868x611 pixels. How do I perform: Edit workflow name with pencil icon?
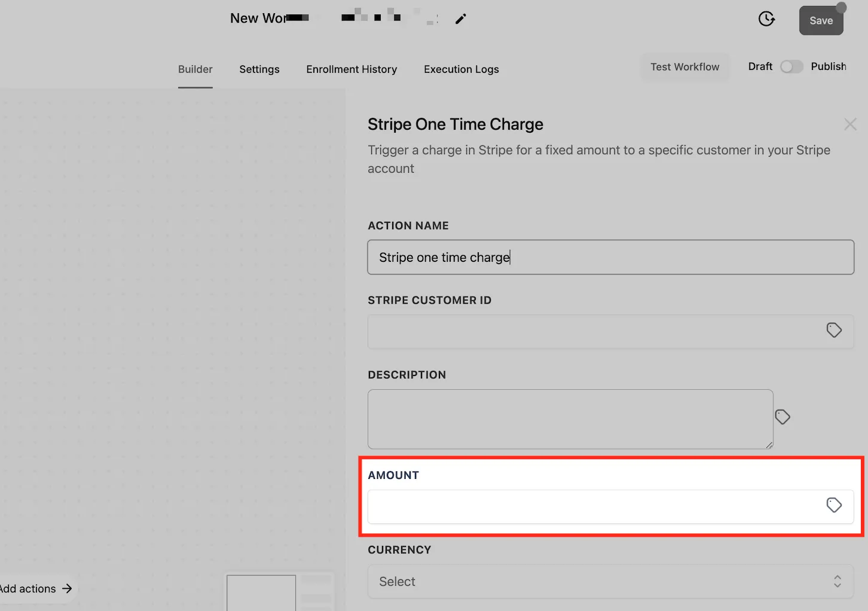tap(460, 19)
